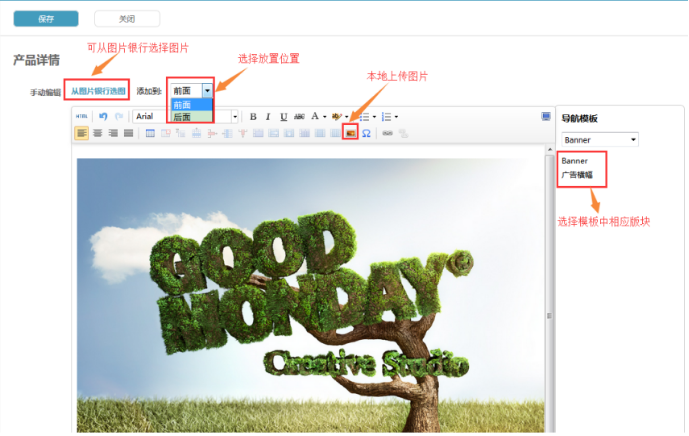Select the 广告横幅 template block item
The image size is (689, 436).
coord(577,175)
